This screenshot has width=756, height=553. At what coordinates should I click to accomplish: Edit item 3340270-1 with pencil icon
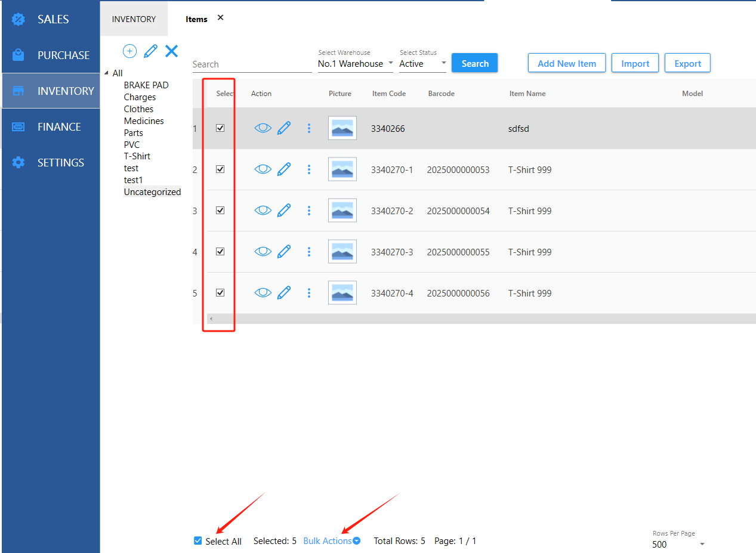(284, 169)
